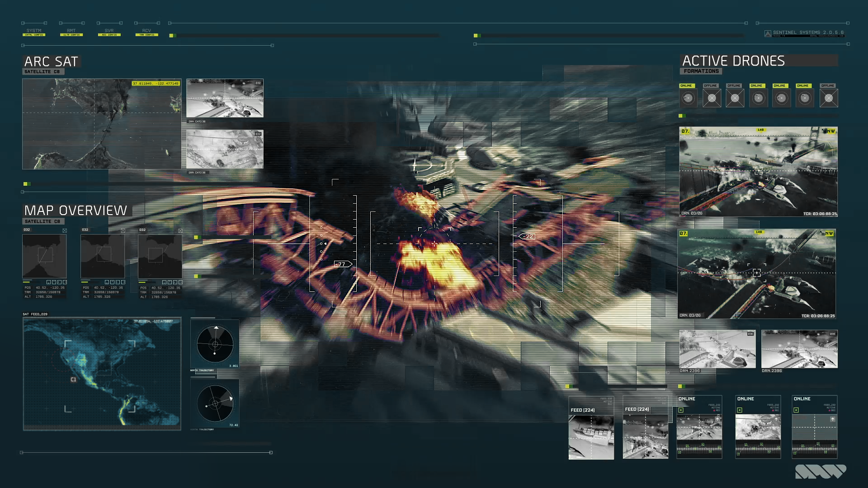Click the ULTR CONFIG button

point(71,35)
